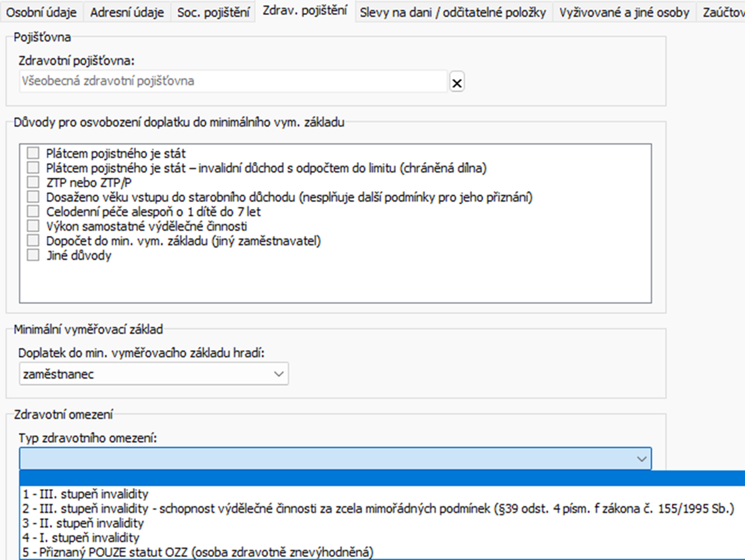
Task: Tick the Jiné důvody checkbox
Action: click(x=33, y=256)
